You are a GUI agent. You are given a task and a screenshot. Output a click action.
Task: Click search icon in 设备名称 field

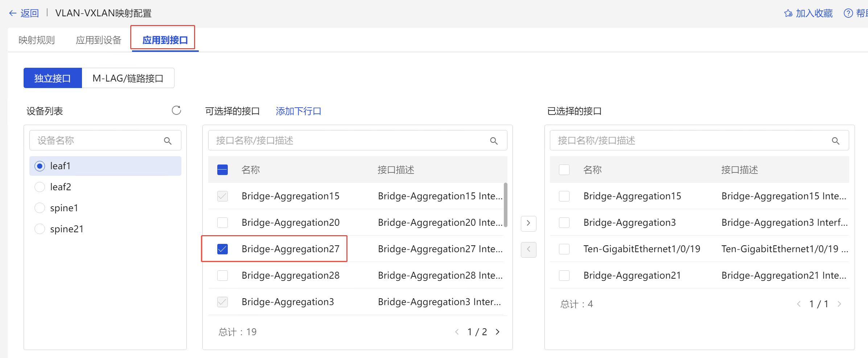[x=168, y=141]
